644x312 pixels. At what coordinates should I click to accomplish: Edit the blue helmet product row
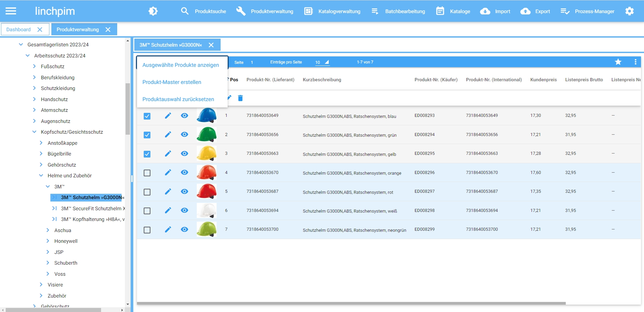tap(168, 116)
